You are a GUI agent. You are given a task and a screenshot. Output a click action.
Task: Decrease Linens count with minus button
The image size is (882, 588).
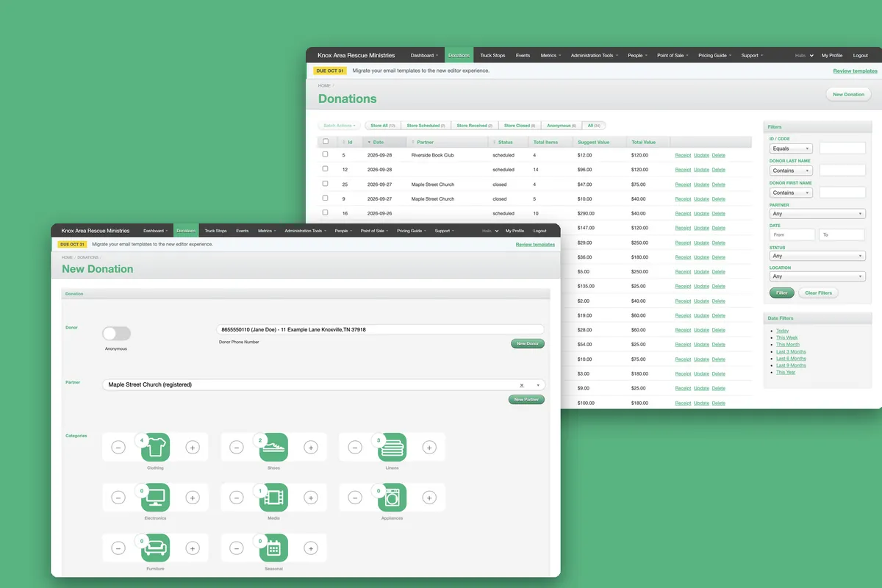click(355, 447)
